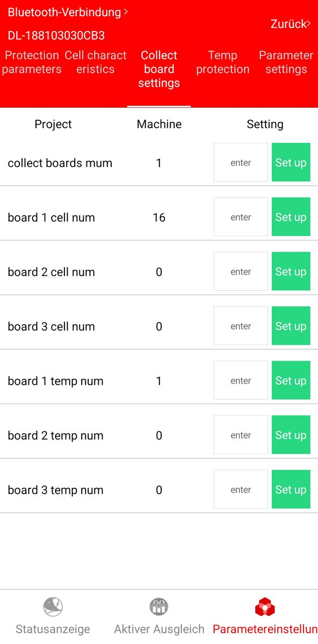Open the Cell characteristics tab
This screenshot has width=318, height=644.
pyautogui.click(x=96, y=62)
